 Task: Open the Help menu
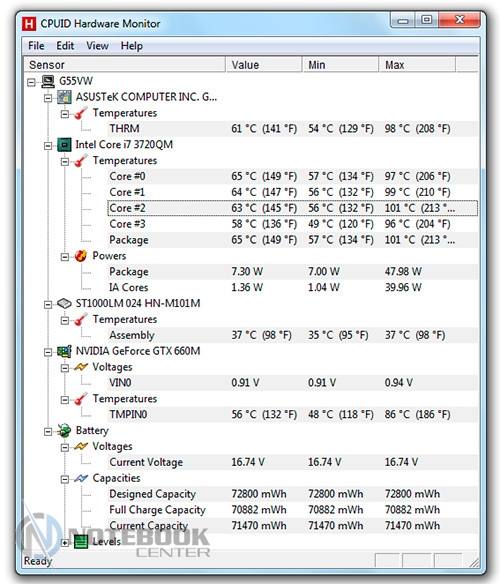[x=132, y=46]
